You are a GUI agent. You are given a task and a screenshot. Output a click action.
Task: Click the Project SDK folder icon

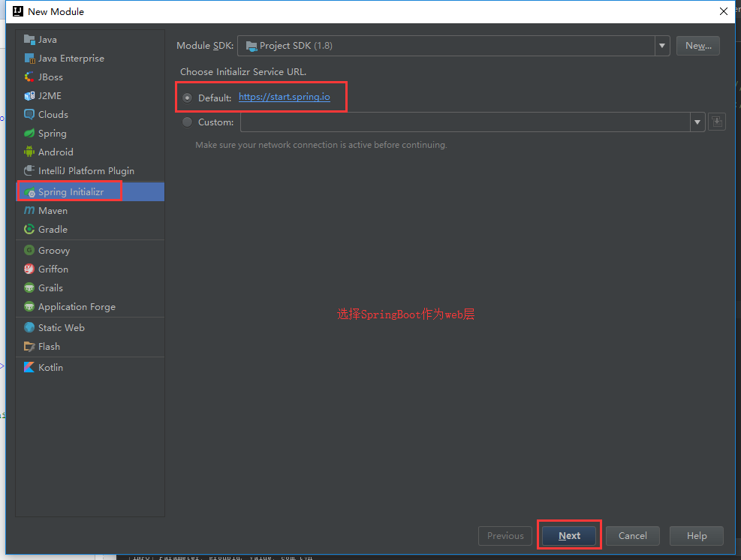coord(252,46)
